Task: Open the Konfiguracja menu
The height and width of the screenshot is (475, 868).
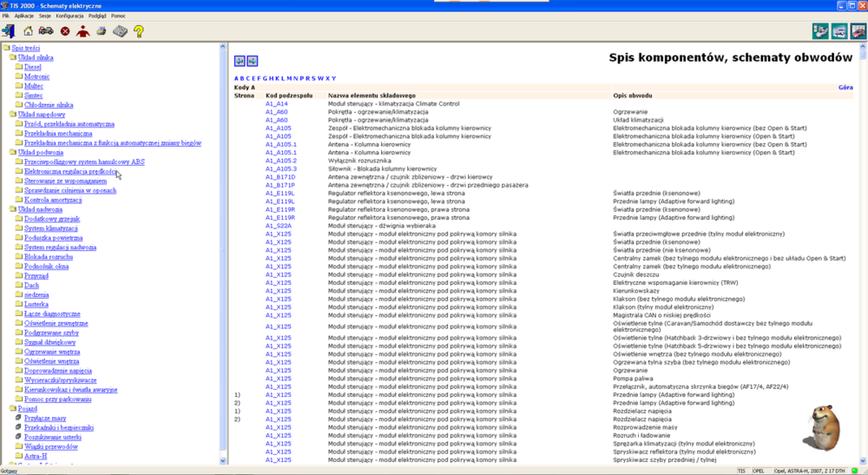Action: (69, 16)
